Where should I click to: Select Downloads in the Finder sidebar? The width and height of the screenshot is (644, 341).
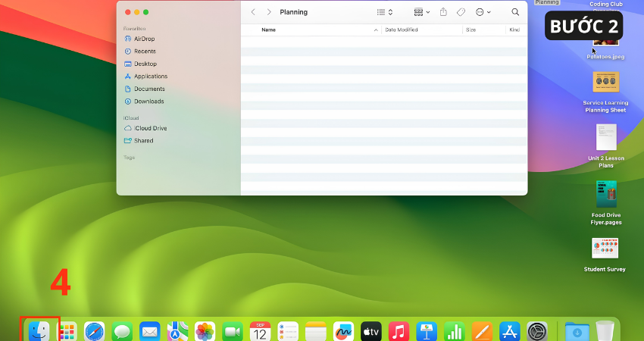point(144,102)
